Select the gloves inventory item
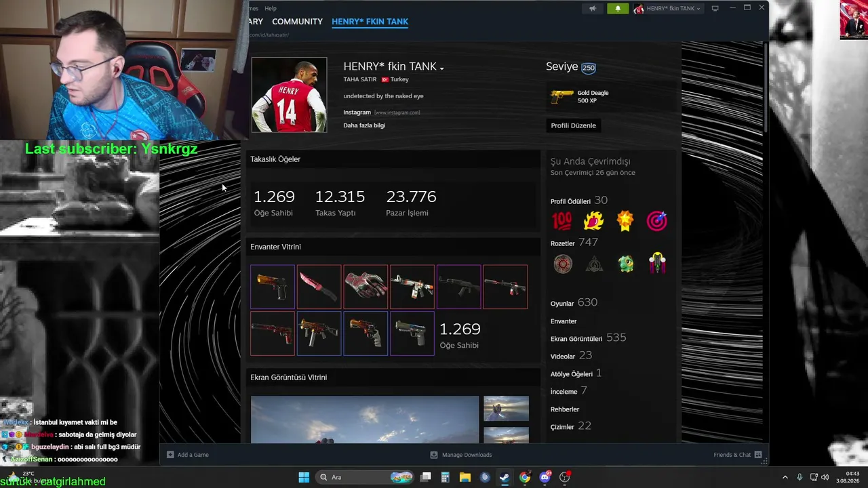The image size is (868, 488). point(366,287)
